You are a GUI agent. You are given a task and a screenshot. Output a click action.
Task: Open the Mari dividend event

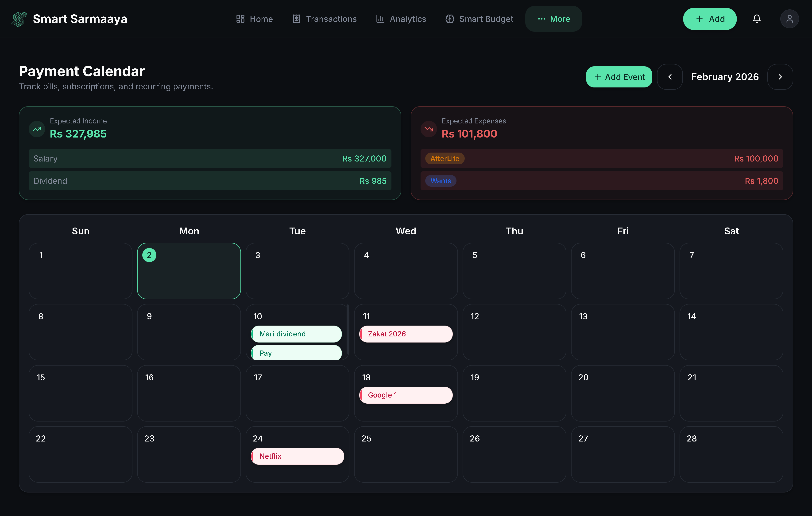tap(296, 334)
